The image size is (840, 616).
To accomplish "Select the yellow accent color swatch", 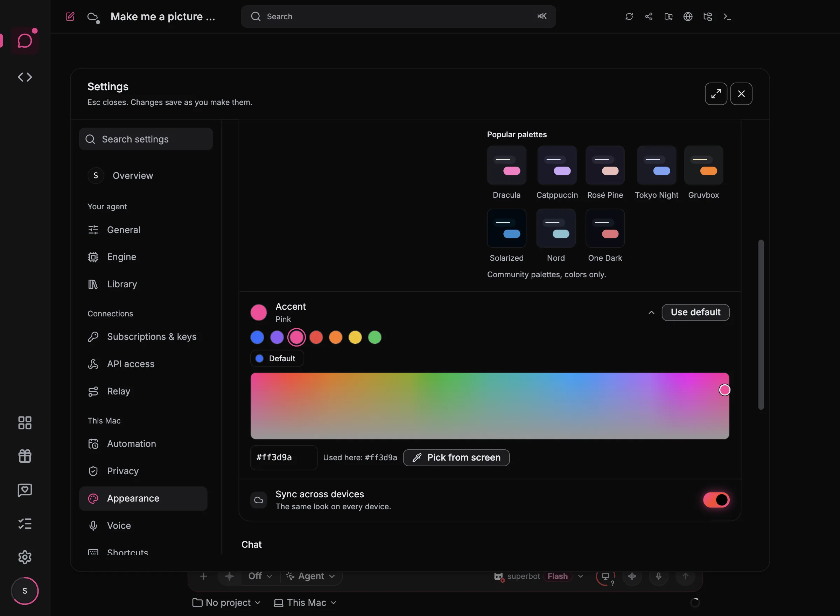I will tap(355, 337).
